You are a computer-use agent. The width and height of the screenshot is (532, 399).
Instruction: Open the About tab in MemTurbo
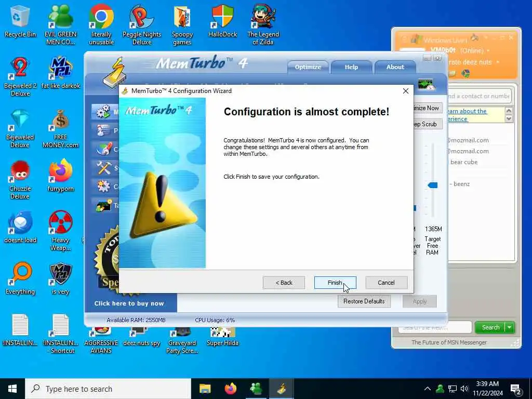pos(395,67)
